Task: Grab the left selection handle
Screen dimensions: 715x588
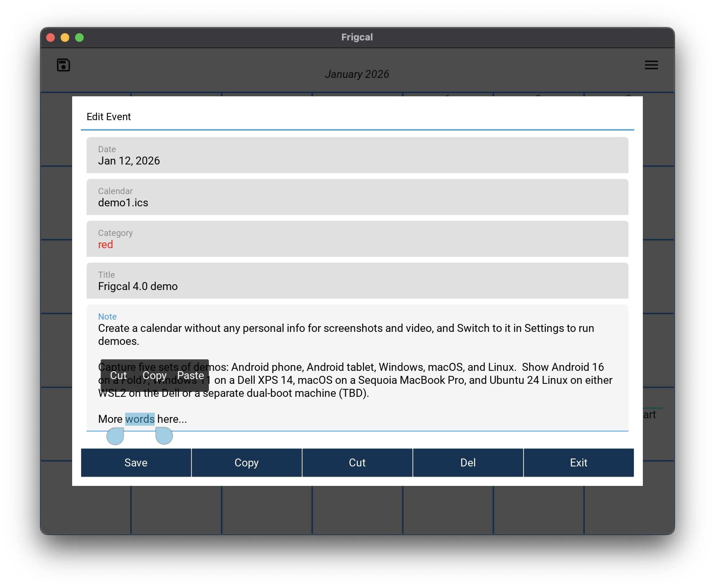Action: (115, 436)
